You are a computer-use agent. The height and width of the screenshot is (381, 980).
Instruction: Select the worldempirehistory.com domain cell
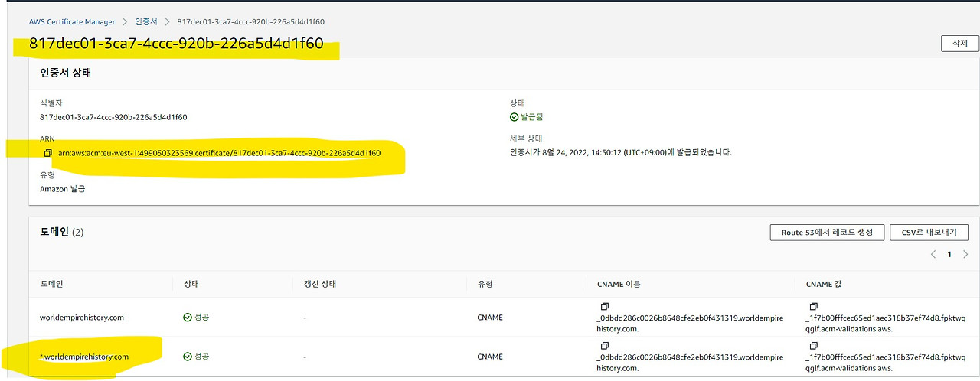(x=82, y=317)
